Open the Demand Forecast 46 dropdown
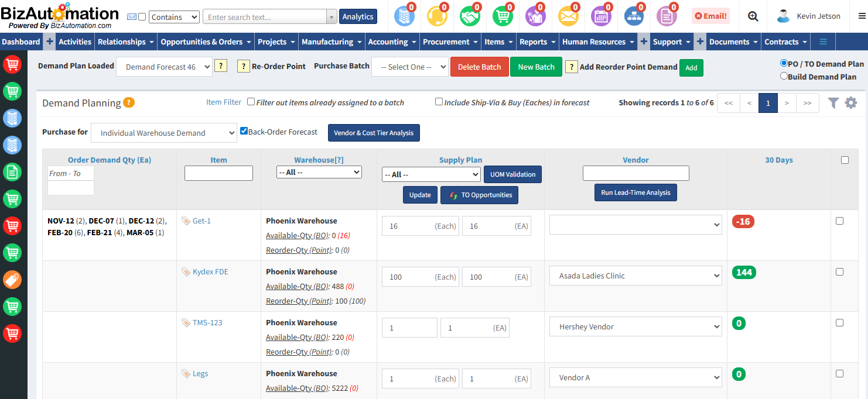Screen dimensions: 868x399 pos(164,67)
